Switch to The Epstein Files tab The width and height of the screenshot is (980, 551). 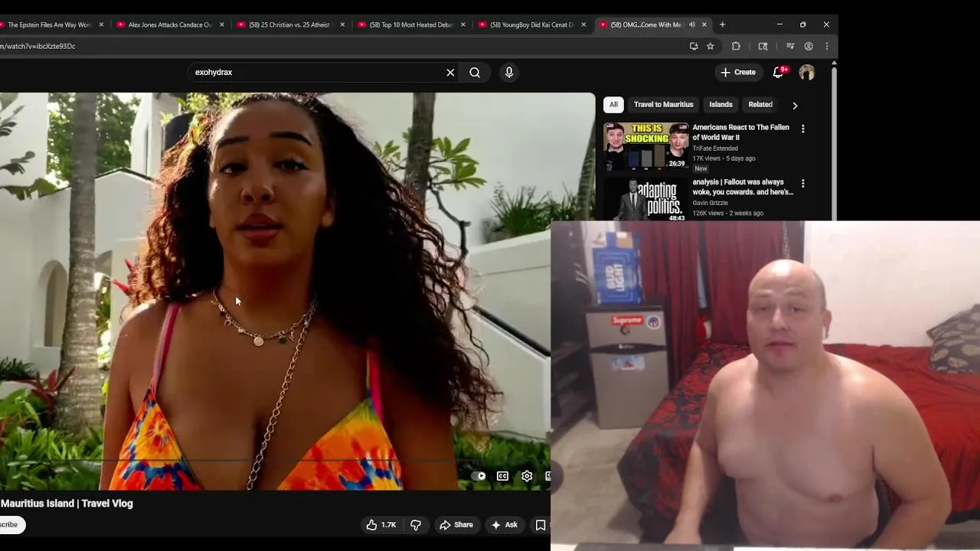47,24
